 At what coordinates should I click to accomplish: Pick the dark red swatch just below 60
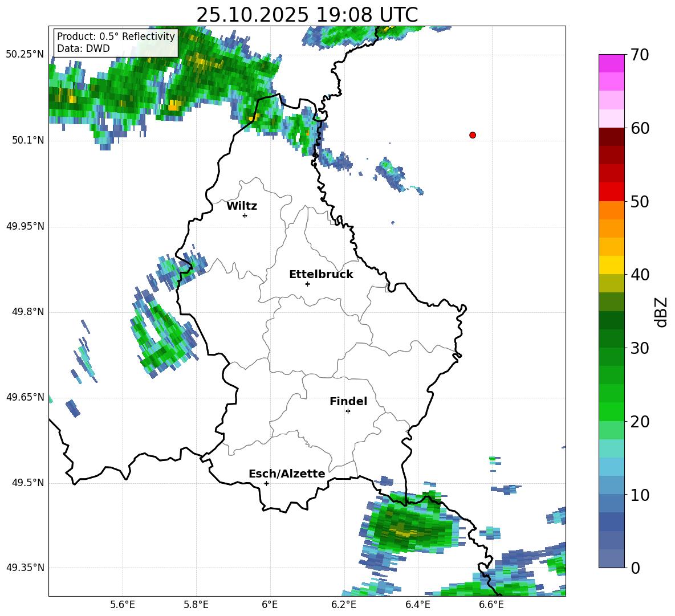[611, 137]
